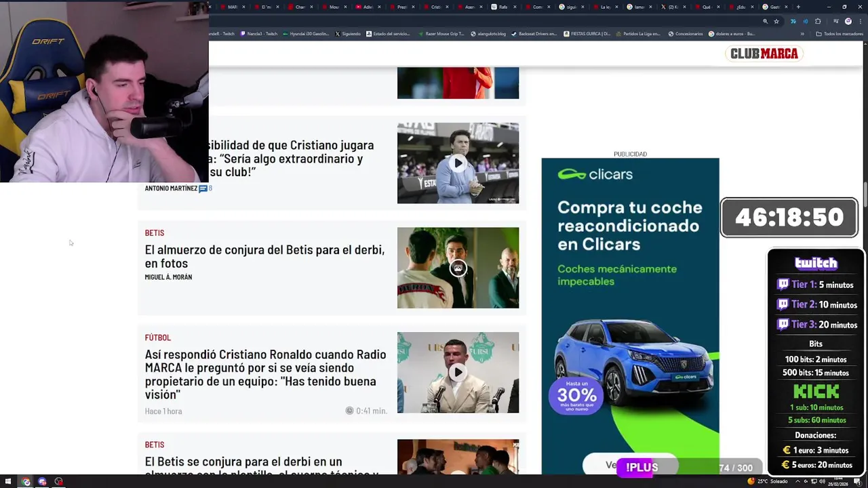Open a new browser tab with plus button
Screen dimensions: 868x488
(798, 7)
